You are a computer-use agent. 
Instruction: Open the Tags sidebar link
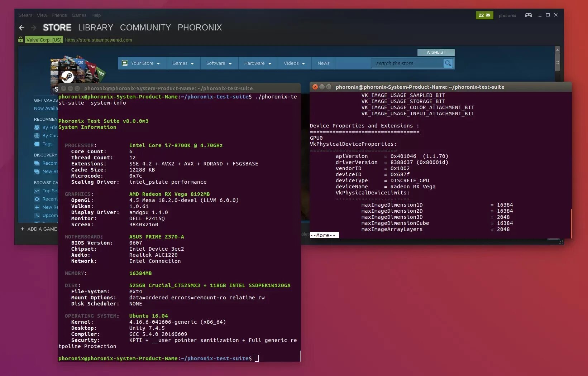47,144
